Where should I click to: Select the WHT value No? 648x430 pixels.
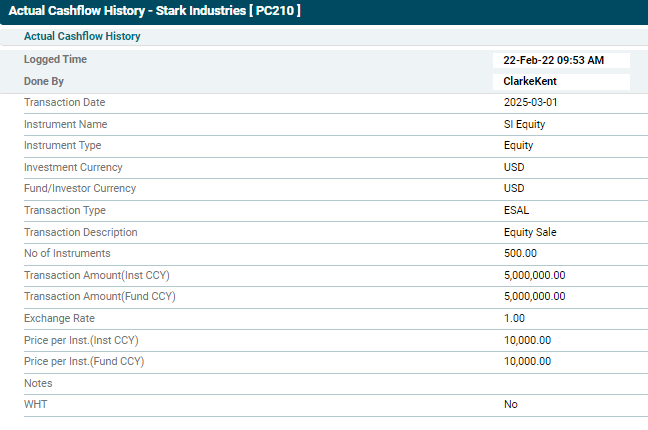[x=510, y=405]
